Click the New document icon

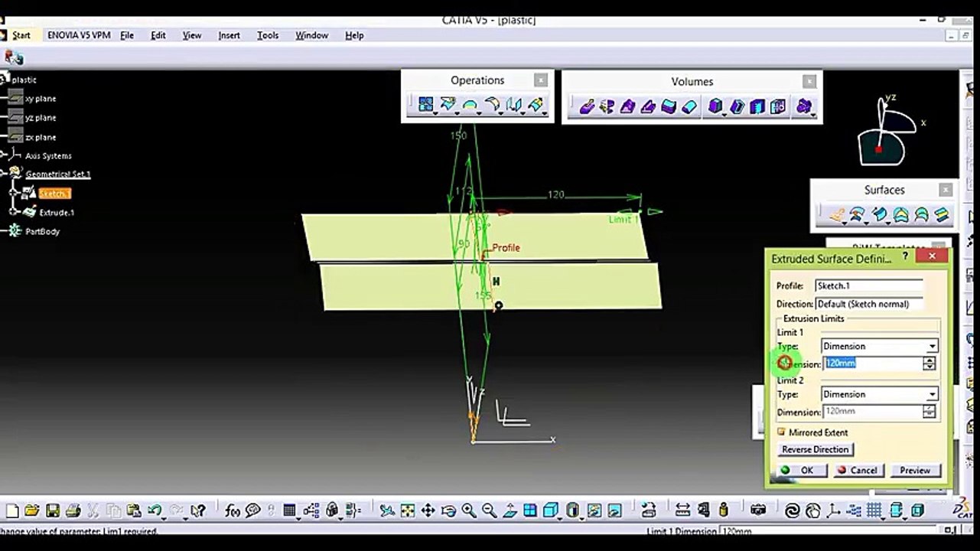[x=12, y=510]
